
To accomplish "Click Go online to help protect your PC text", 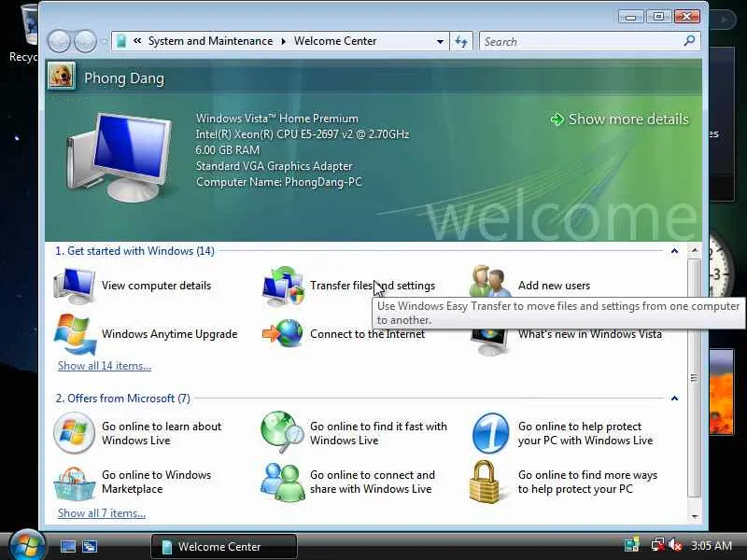I will pyautogui.click(x=585, y=433).
